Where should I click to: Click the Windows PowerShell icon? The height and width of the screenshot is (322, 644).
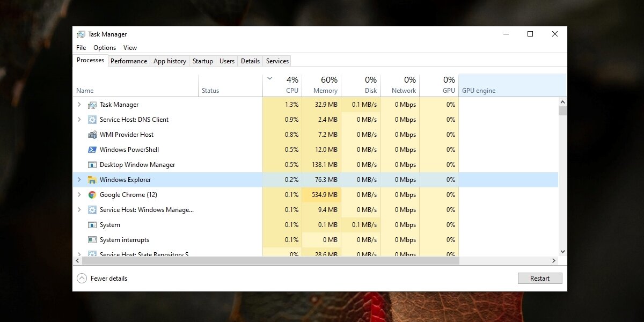(x=92, y=149)
